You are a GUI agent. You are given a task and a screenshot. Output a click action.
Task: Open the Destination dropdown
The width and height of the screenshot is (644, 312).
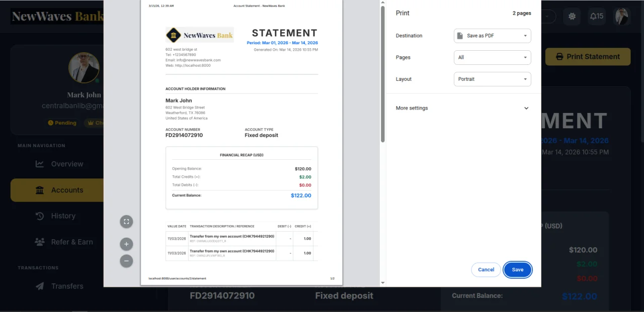point(493,36)
